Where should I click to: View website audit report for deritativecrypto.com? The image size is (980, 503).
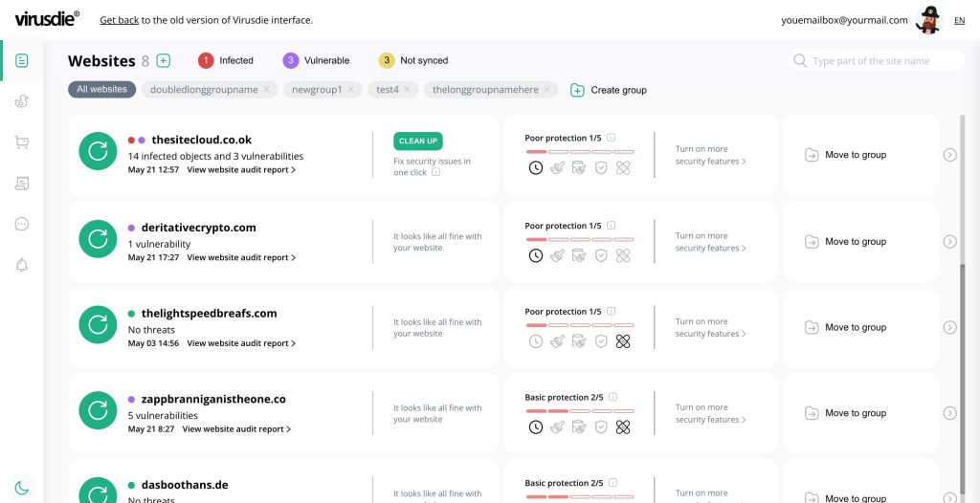(241, 257)
